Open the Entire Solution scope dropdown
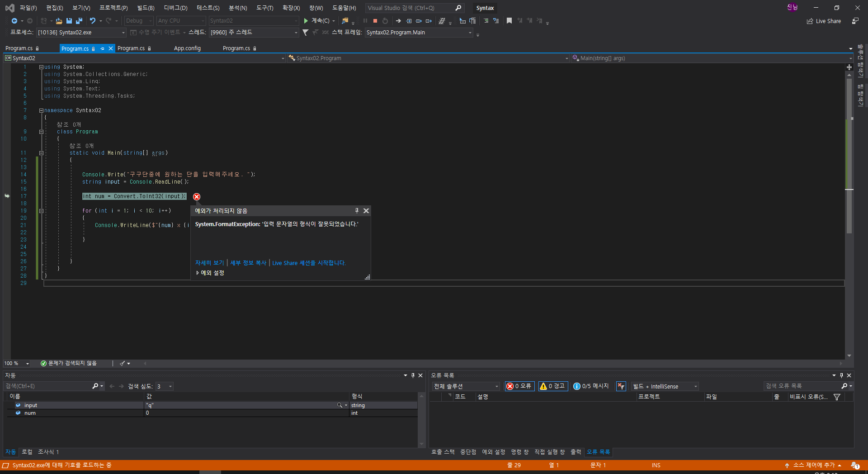Screen dimensions: 868x474 [466, 386]
